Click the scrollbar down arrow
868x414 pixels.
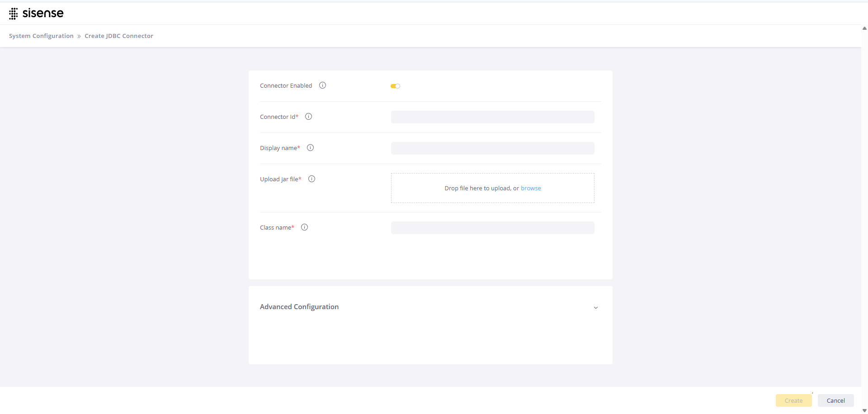pyautogui.click(x=864, y=410)
